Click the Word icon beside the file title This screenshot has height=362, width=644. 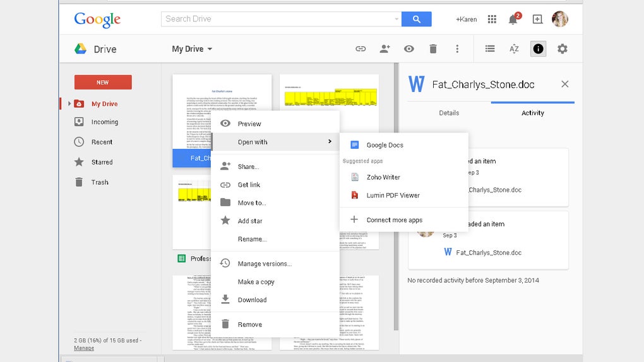tap(417, 84)
